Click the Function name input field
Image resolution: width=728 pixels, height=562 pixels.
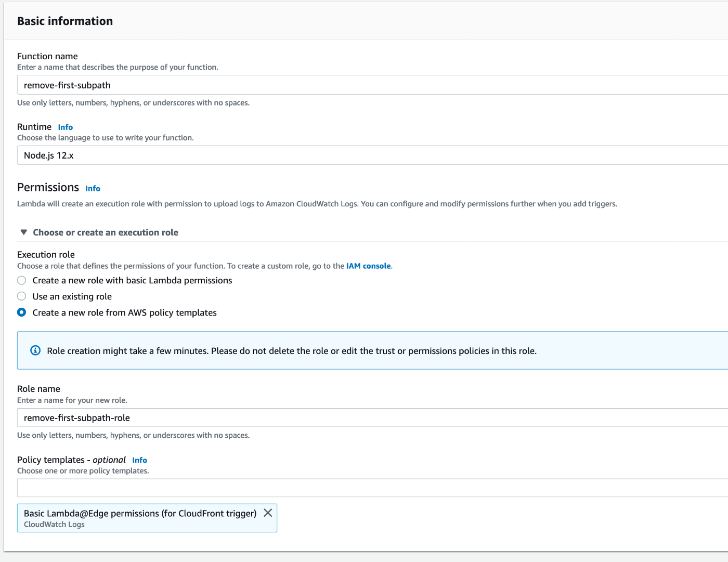click(364, 85)
